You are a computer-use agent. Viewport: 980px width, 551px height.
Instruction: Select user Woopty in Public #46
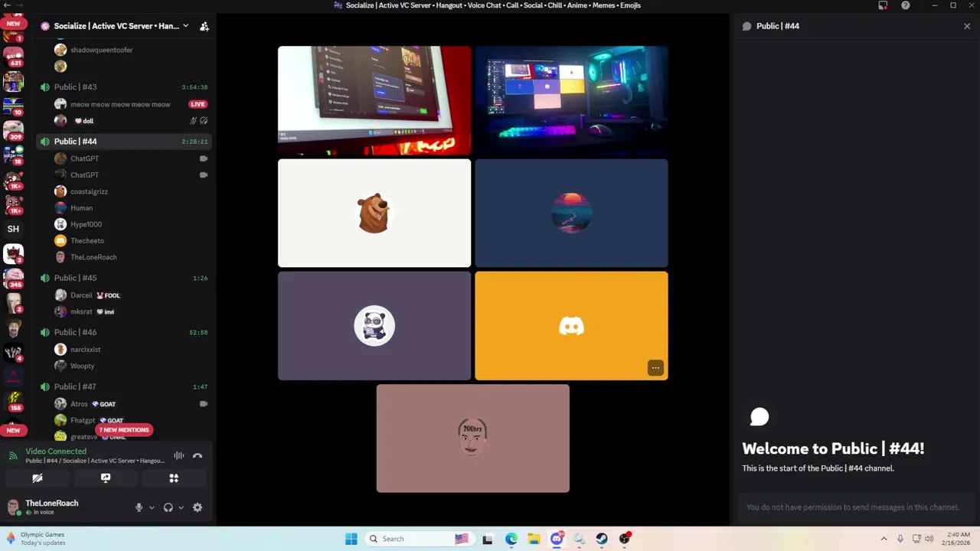82,367
